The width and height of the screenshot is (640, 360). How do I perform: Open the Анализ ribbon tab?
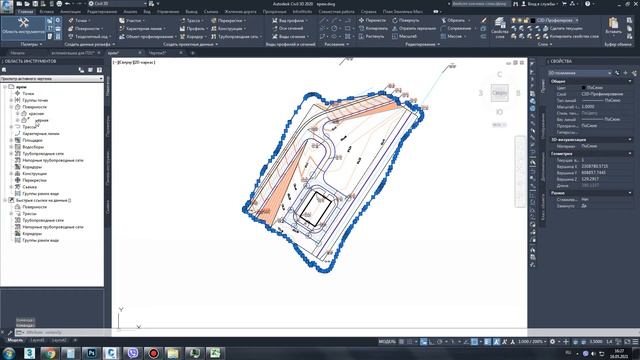(x=131, y=11)
